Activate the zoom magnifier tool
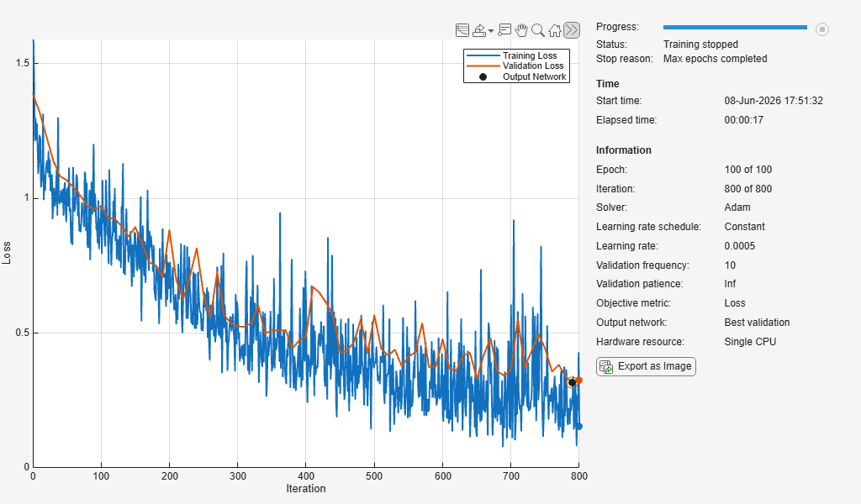Screen dimensions: 861x504 (x=538, y=30)
